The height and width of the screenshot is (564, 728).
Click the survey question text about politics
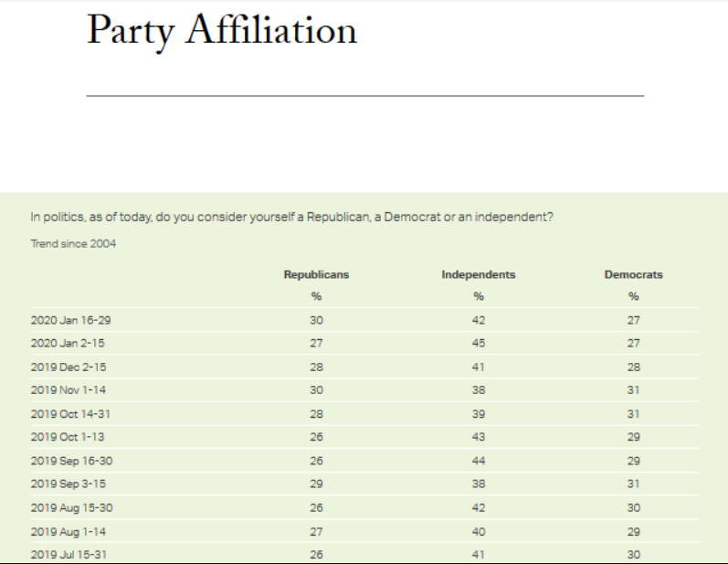coord(292,217)
